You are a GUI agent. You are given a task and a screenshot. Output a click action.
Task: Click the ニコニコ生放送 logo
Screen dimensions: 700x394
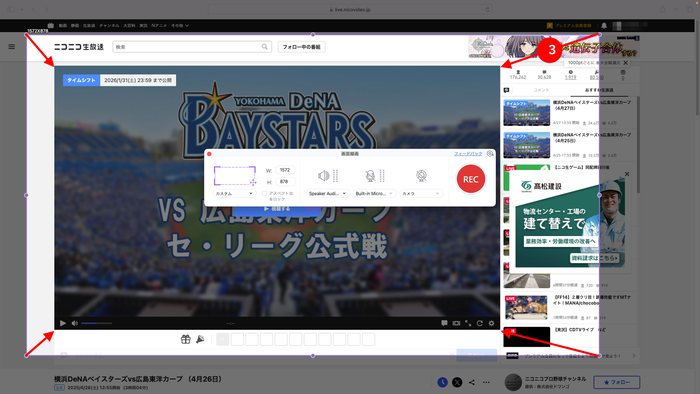pos(79,47)
